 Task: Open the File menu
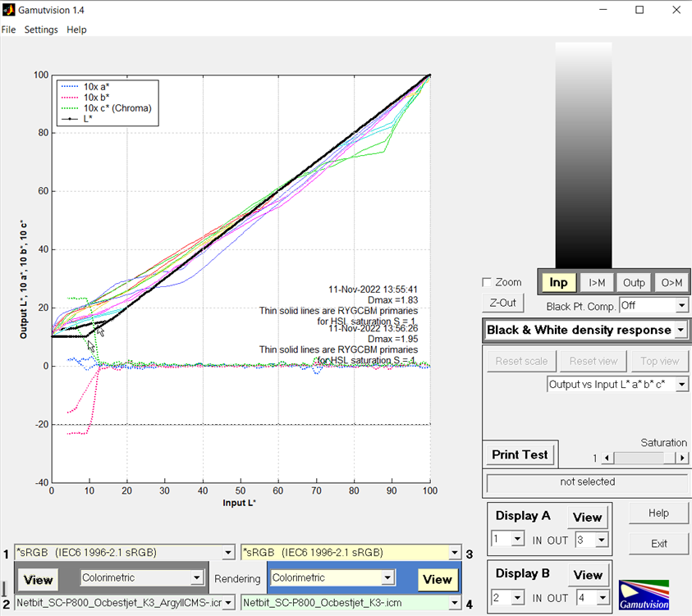click(8, 30)
